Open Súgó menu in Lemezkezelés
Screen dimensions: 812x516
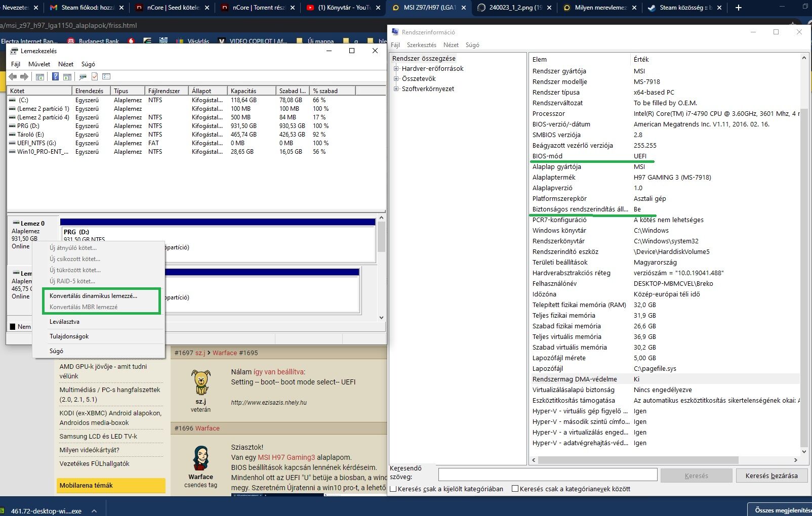click(88, 64)
